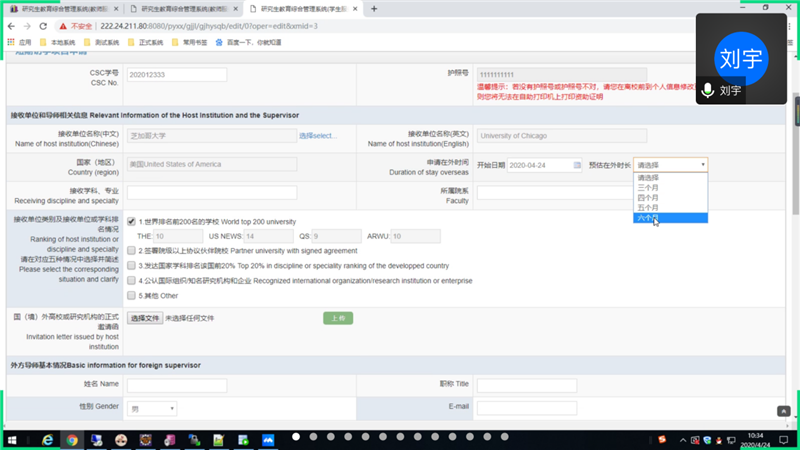Click the 选择select... link for host institution
800x450 pixels.
pos(318,136)
